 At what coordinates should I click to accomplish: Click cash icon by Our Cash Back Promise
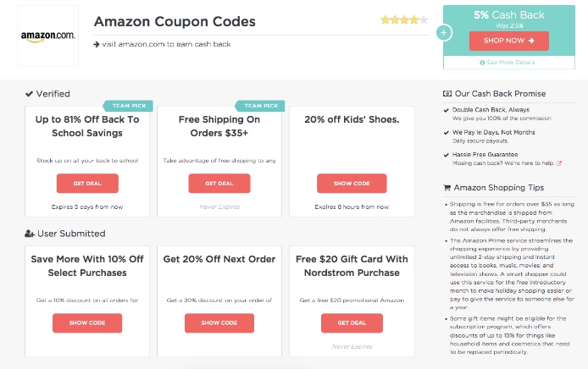click(x=447, y=94)
